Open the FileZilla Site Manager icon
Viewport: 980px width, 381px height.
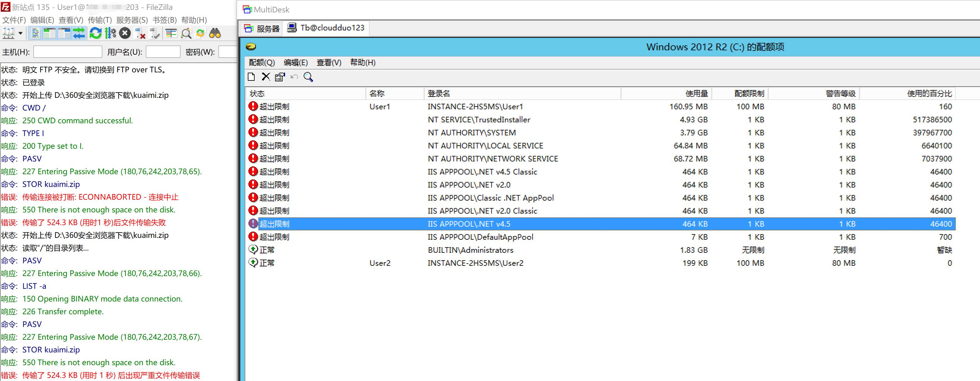click(x=8, y=34)
